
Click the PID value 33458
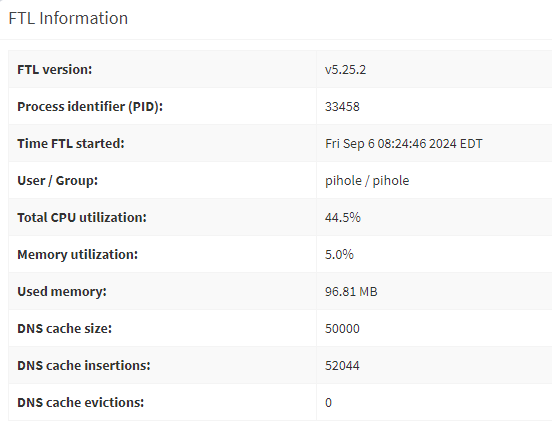342,107
